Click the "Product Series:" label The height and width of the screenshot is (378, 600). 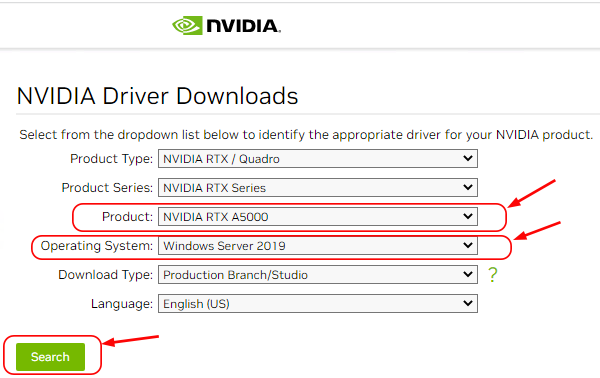[107, 187]
